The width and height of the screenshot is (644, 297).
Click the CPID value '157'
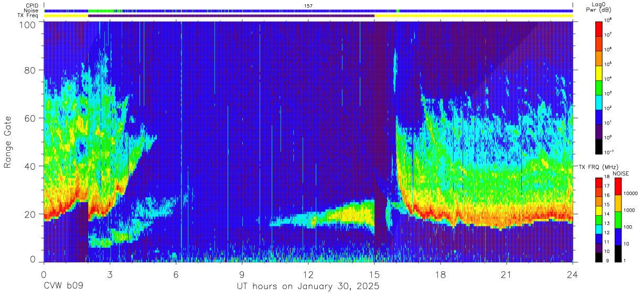(308, 6)
